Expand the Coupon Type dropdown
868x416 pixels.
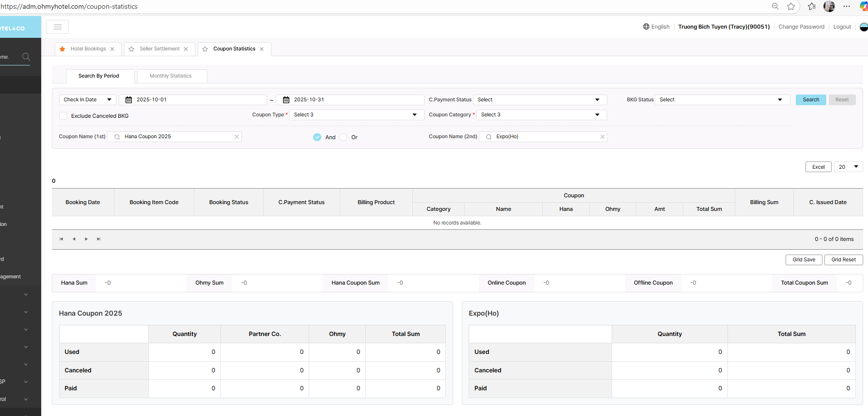(x=355, y=115)
